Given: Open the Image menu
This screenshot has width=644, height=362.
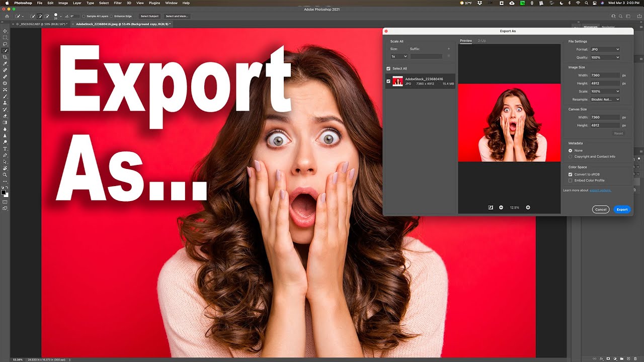Looking at the screenshot, I should [63, 3].
